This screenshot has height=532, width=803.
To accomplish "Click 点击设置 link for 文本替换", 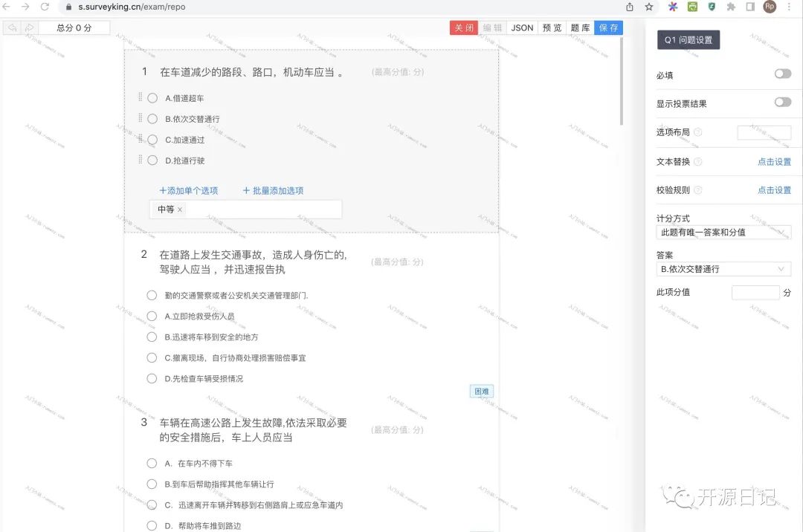I will (774, 162).
